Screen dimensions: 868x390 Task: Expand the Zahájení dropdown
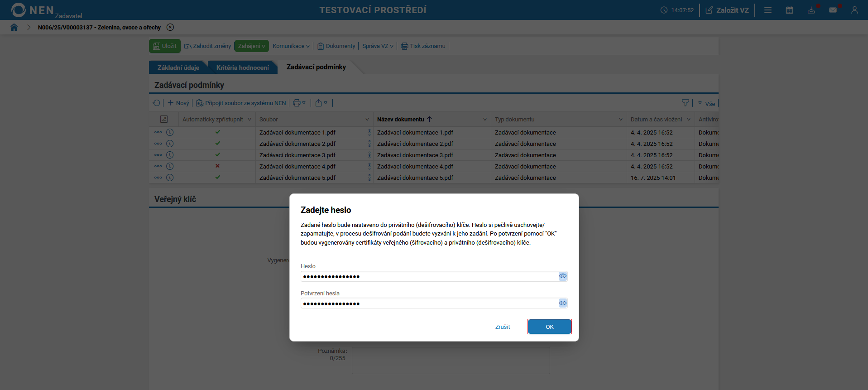(252, 46)
